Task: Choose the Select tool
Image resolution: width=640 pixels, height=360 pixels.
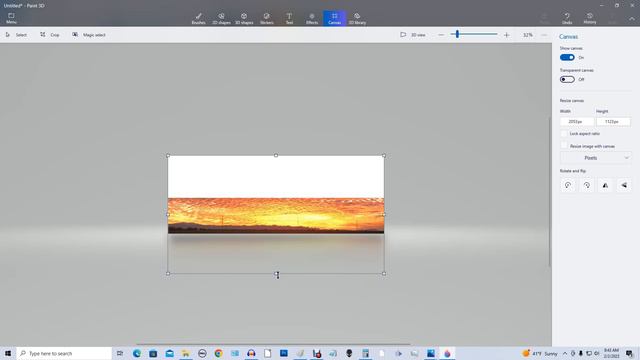Action: point(16,35)
